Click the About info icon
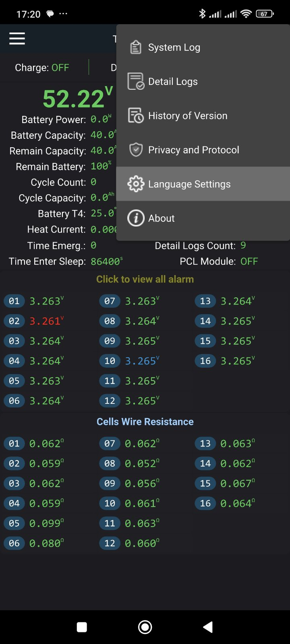 coord(136,218)
